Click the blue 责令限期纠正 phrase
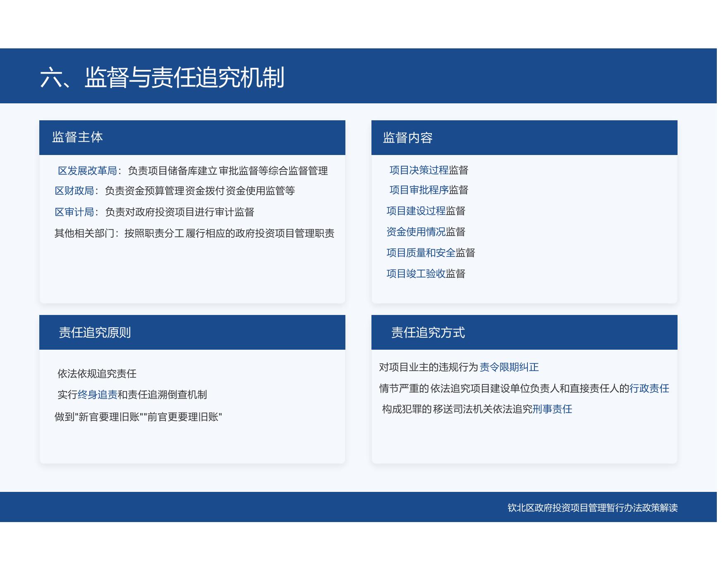728x582 pixels. 509,367
